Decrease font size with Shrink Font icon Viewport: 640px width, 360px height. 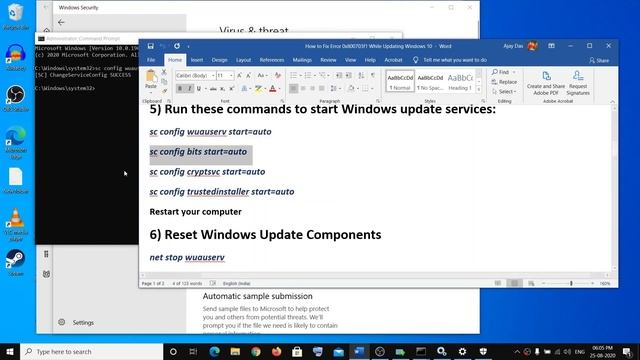click(249, 76)
